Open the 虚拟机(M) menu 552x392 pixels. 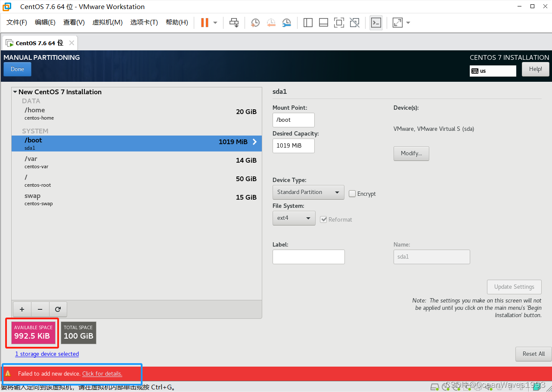point(108,22)
